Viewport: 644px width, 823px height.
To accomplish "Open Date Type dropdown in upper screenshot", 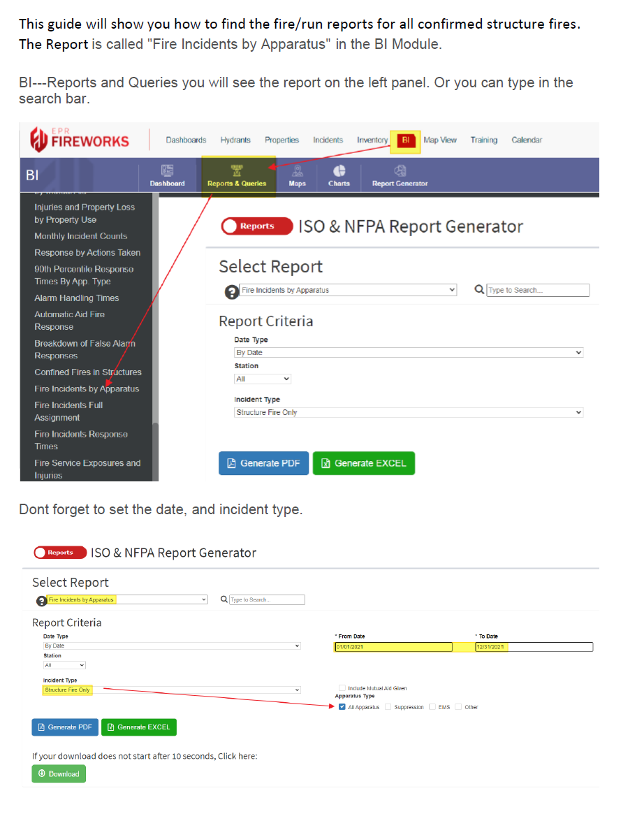I will (x=409, y=352).
